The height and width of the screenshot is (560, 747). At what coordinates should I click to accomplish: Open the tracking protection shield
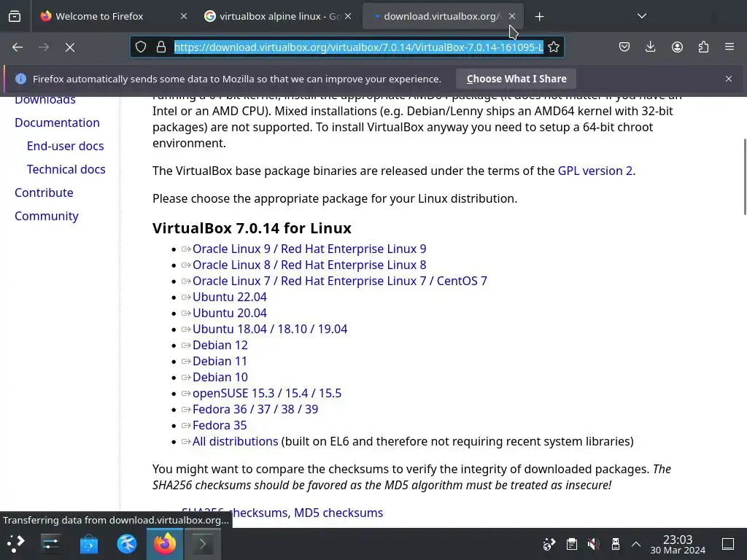(x=141, y=47)
